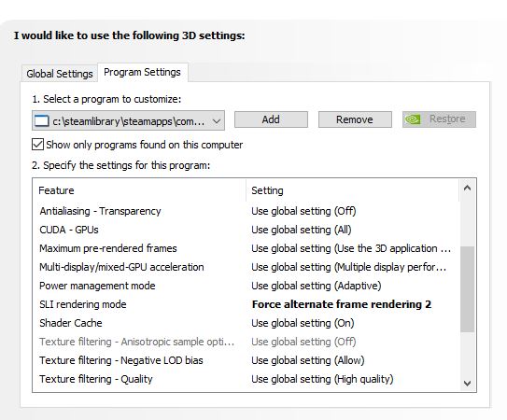This screenshot has width=507, height=420.
Task: Click the NVIDIA logo on Restore button
Action: (x=414, y=119)
